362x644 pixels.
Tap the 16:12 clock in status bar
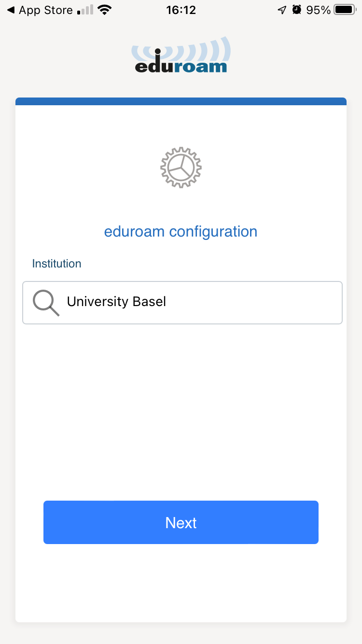tap(181, 10)
